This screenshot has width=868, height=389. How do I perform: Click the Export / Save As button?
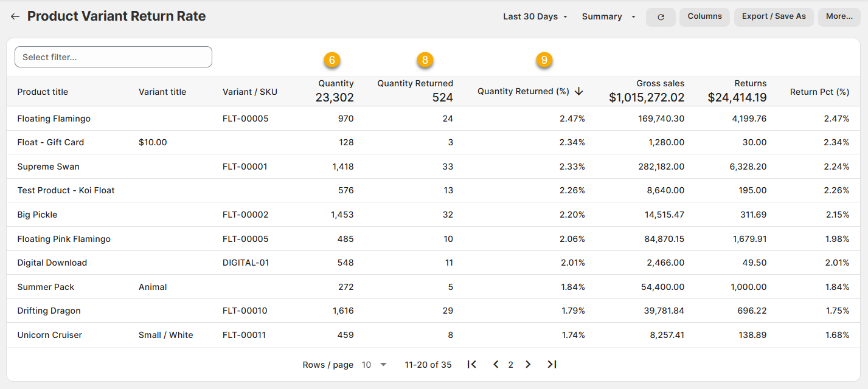(x=774, y=16)
